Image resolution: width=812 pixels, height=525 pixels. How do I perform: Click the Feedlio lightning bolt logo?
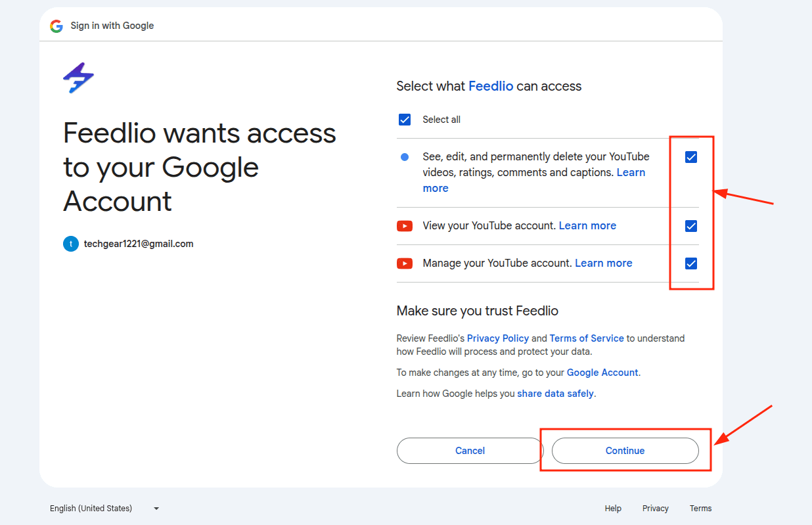click(x=78, y=78)
